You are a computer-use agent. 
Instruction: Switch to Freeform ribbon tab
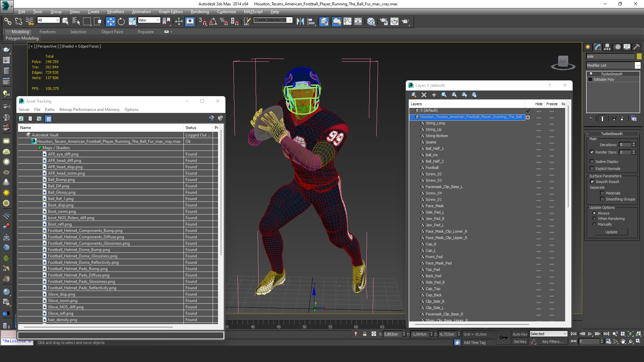coord(47,32)
